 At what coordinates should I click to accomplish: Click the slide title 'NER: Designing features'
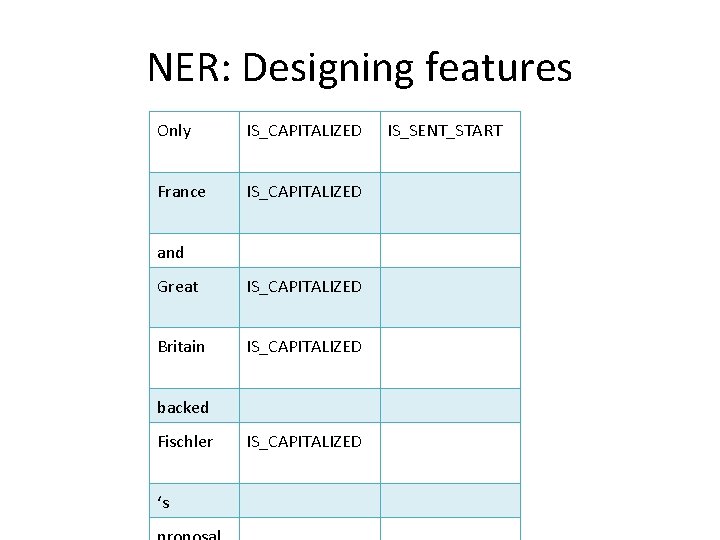click(359, 68)
